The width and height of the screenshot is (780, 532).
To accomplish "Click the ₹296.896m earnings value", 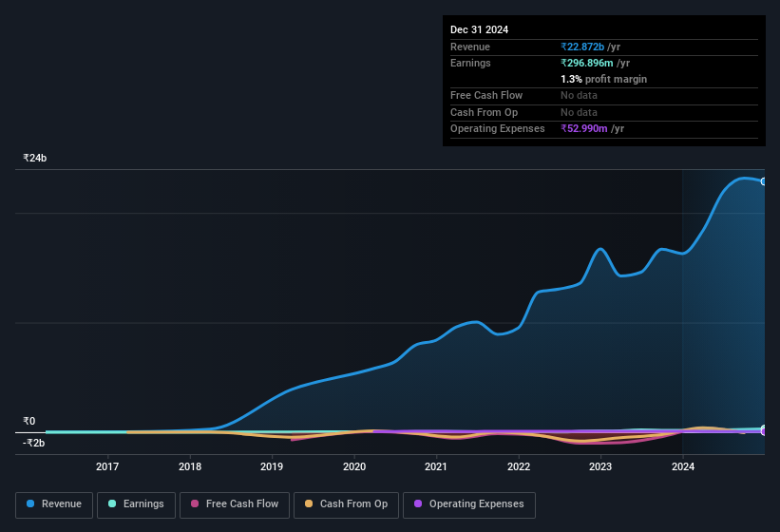I will 586,63.
